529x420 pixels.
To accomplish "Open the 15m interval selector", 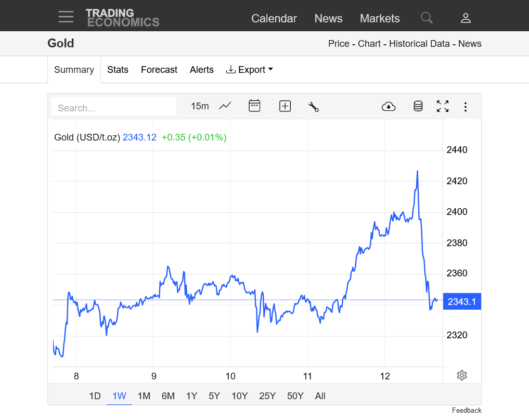I will click(x=200, y=106).
